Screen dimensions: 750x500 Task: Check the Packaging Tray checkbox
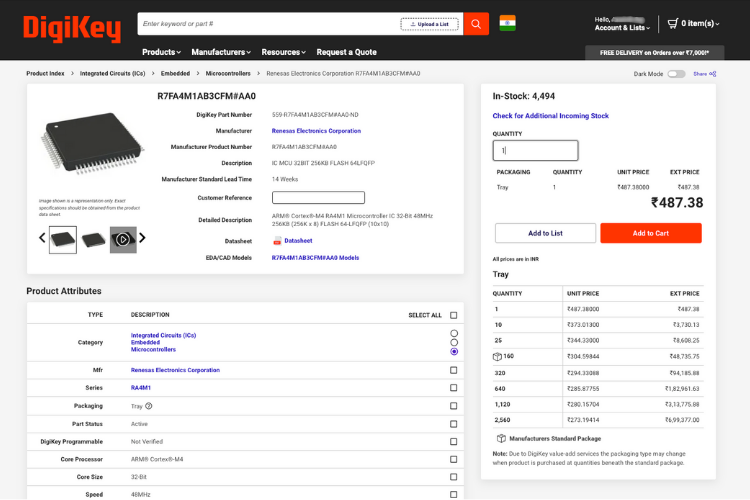pos(453,406)
